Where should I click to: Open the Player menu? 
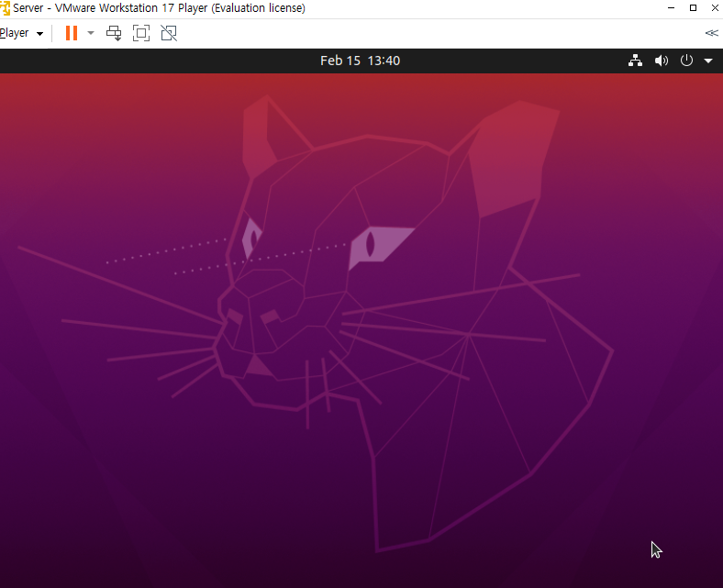point(21,33)
